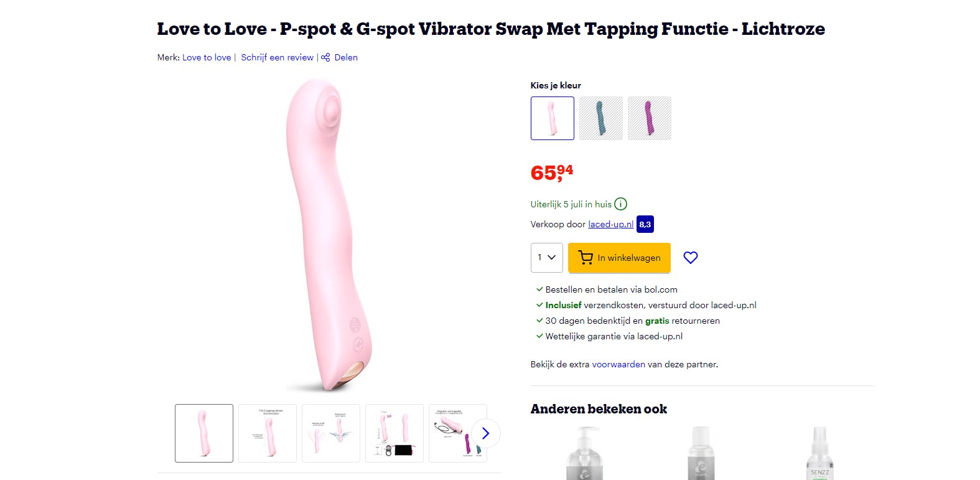Select the first product thumbnail

coord(204,433)
